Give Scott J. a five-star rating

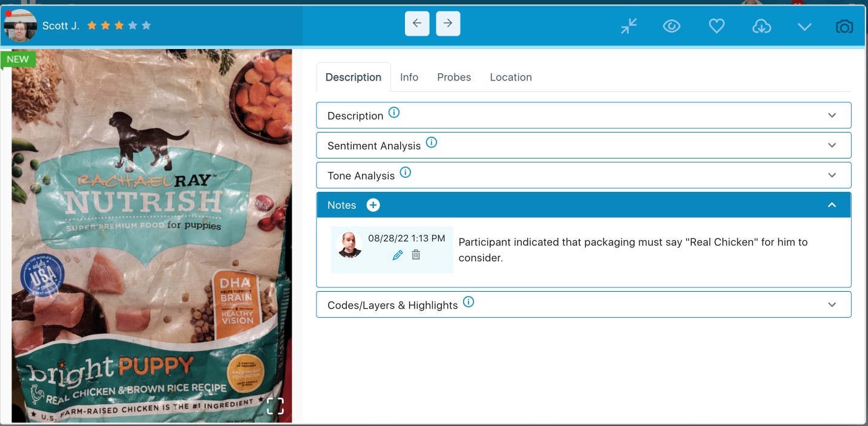(x=146, y=25)
